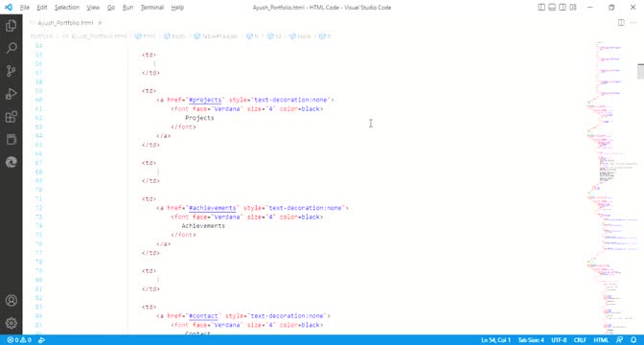Open the Extensions view icon
Screen dimensions: 644x345
[x=11, y=117]
